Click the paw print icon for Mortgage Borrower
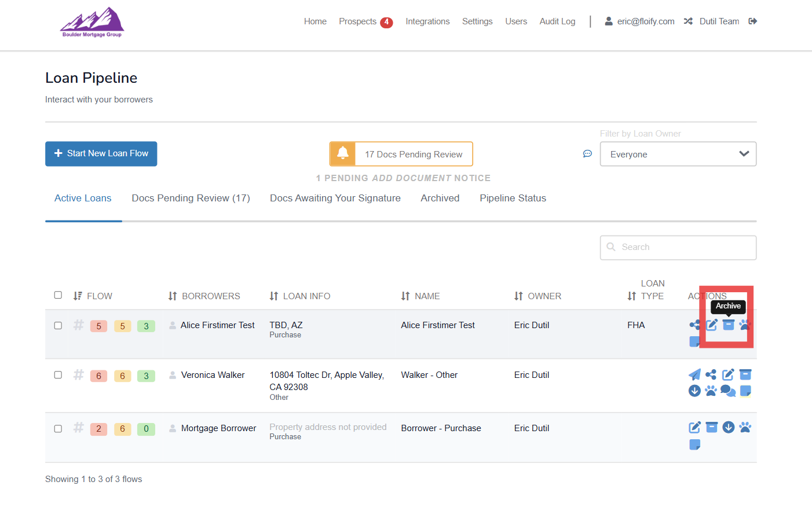 pos(745,428)
